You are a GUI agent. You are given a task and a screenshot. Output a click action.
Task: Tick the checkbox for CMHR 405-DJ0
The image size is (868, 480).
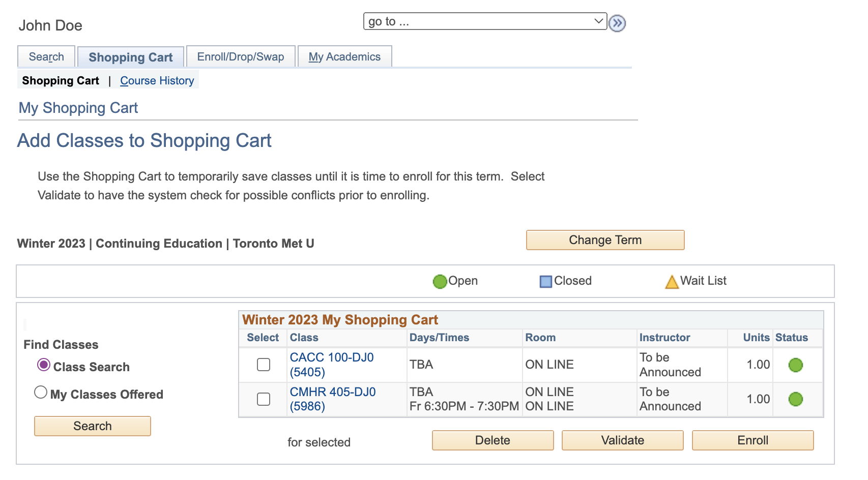tap(264, 399)
